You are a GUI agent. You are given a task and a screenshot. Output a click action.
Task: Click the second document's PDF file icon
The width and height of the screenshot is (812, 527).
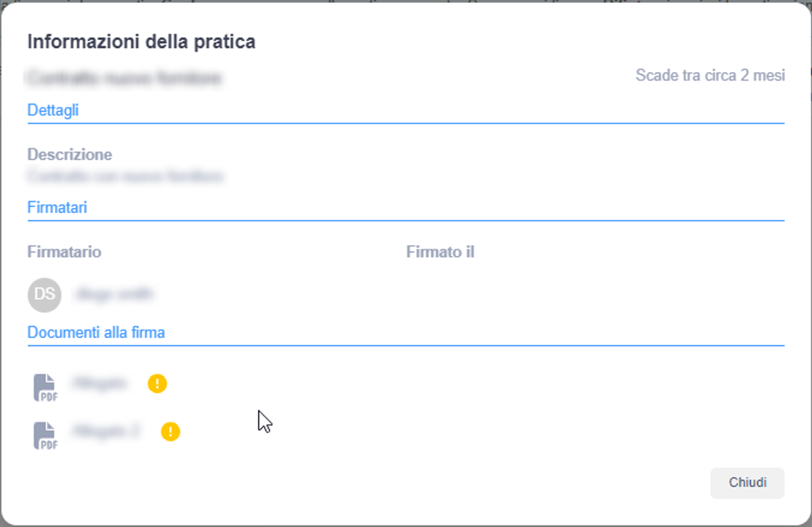[45, 435]
